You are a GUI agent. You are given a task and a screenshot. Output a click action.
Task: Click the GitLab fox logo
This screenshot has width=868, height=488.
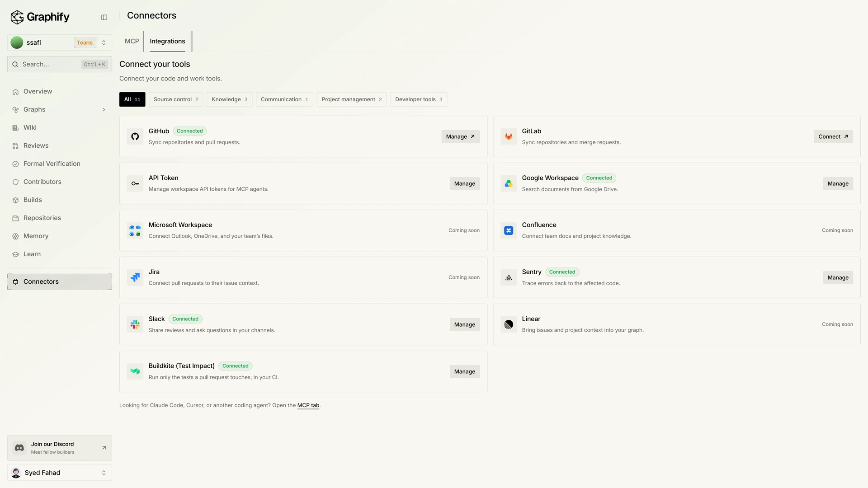click(509, 136)
